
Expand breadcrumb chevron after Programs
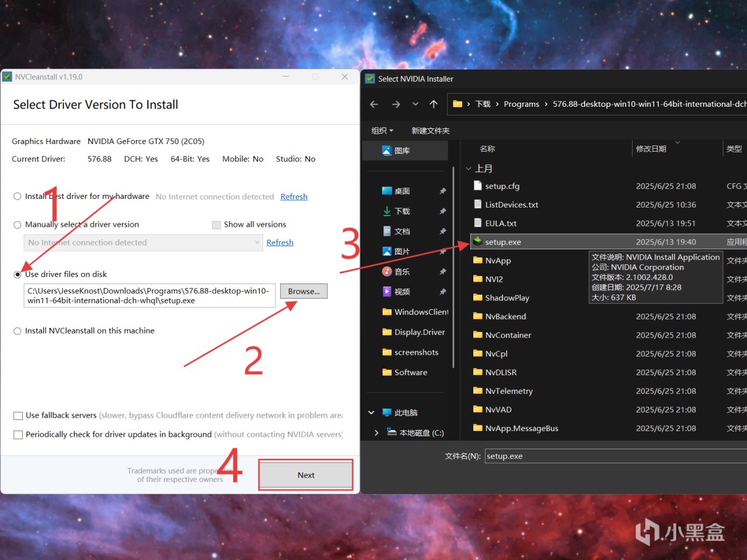tap(546, 104)
